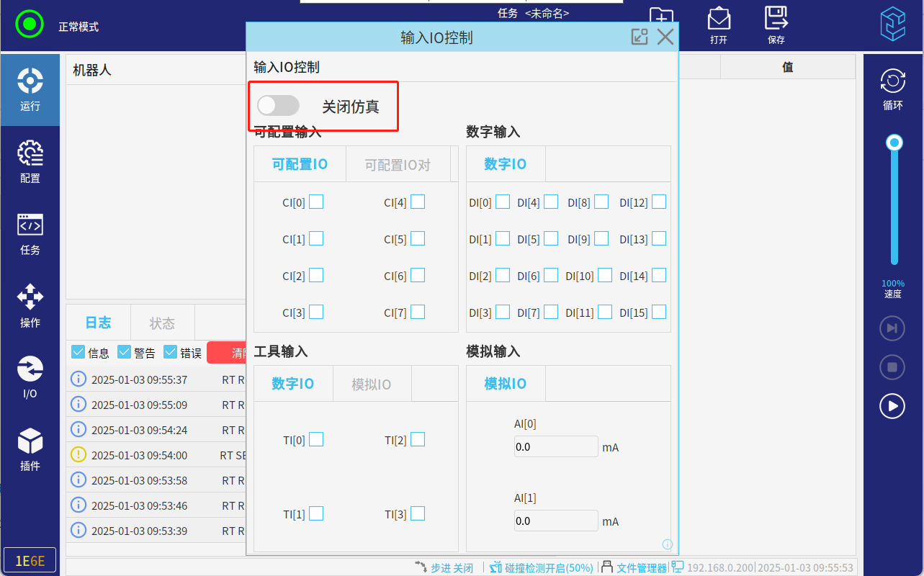Open the 配置 settings gear panel
The image size is (924, 576).
(x=30, y=161)
